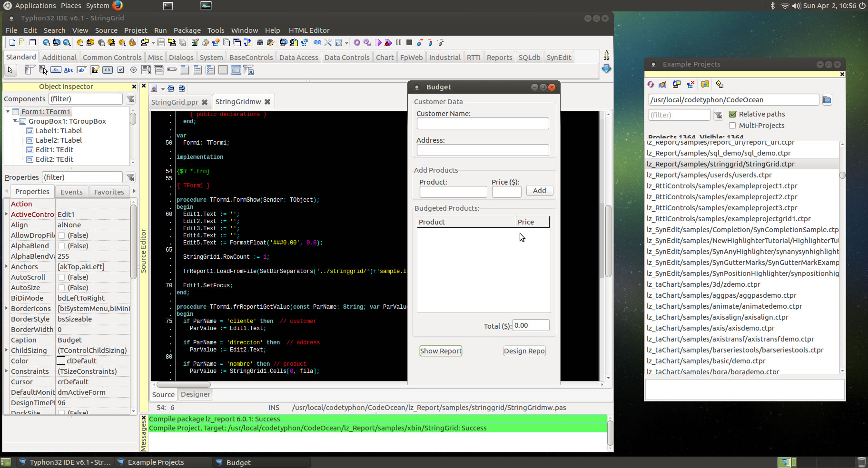Pick the TButton 'Ok' component icon
The width and height of the screenshot is (868, 468).
[56, 70]
